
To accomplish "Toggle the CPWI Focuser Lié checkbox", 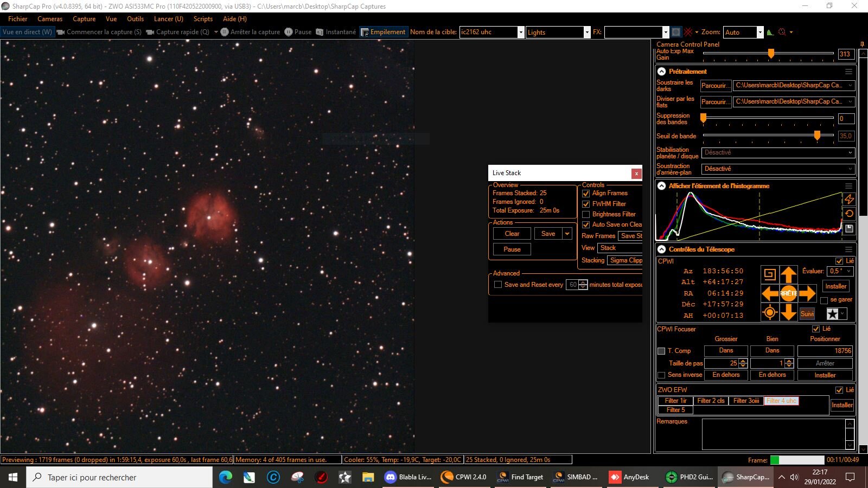I will coord(816,329).
